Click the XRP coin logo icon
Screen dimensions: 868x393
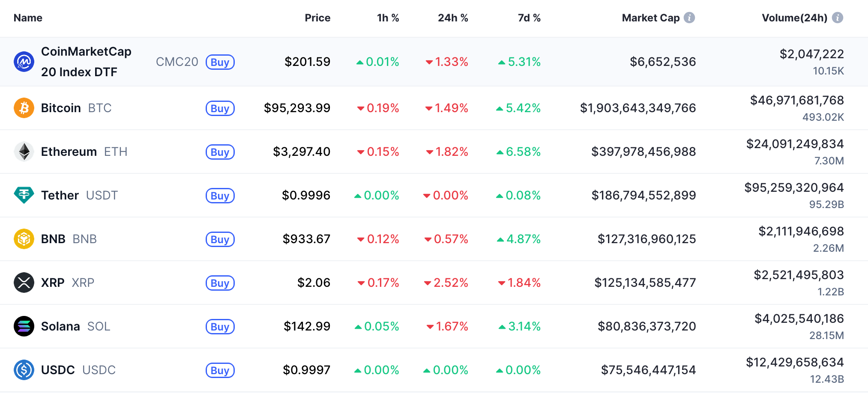(24, 283)
